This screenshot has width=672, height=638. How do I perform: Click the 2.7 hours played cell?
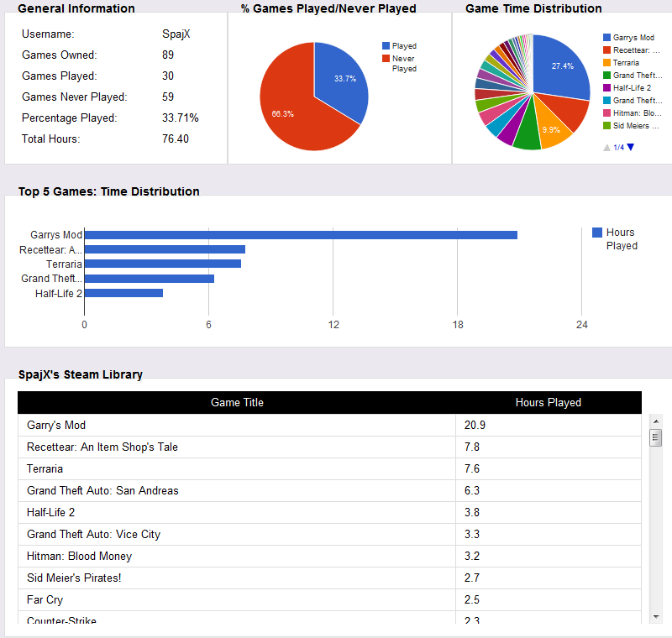549,578
